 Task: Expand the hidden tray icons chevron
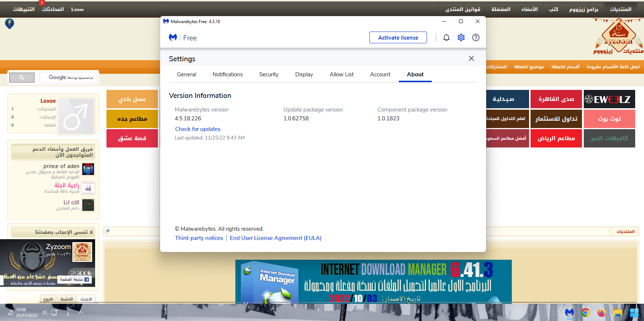[x=81, y=313]
